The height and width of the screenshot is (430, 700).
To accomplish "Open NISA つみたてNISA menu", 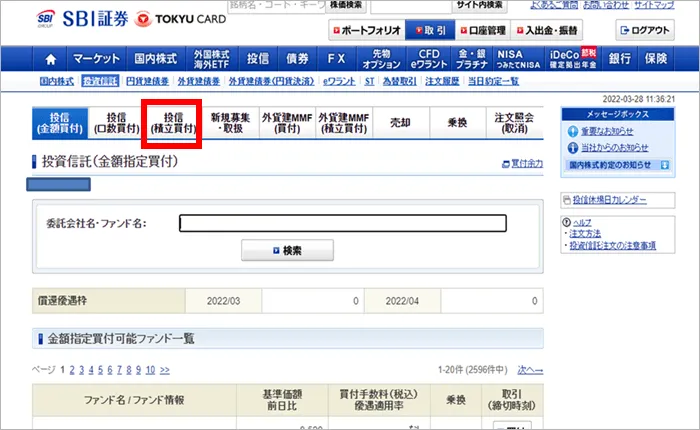I will click(x=518, y=59).
